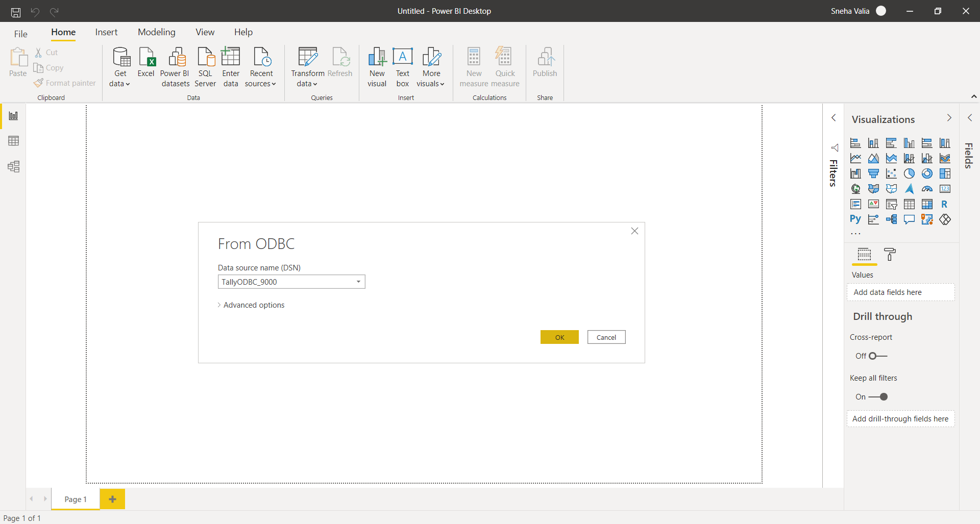Select the area chart visual
980x524 pixels.
point(873,159)
